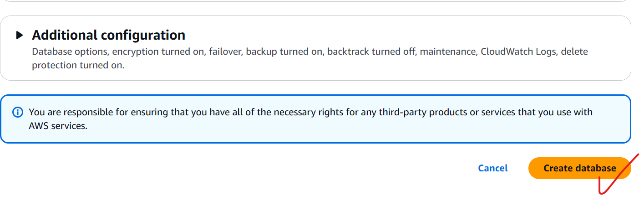Screen dimensions: 644x201
Task: Click the 'backup turned on' phrase
Action: pyautogui.click(x=284, y=52)
